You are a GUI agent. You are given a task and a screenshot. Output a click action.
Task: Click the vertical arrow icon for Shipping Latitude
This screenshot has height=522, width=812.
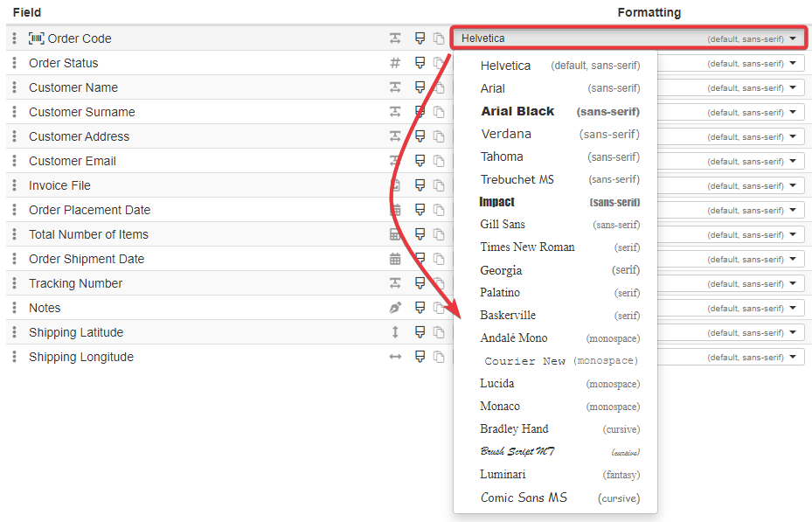point(395,332)
